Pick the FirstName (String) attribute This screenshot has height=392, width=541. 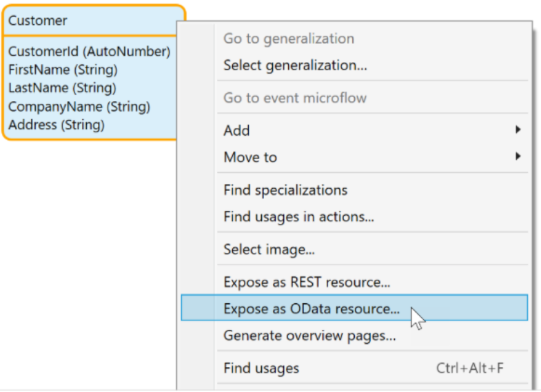pos(63,70)
